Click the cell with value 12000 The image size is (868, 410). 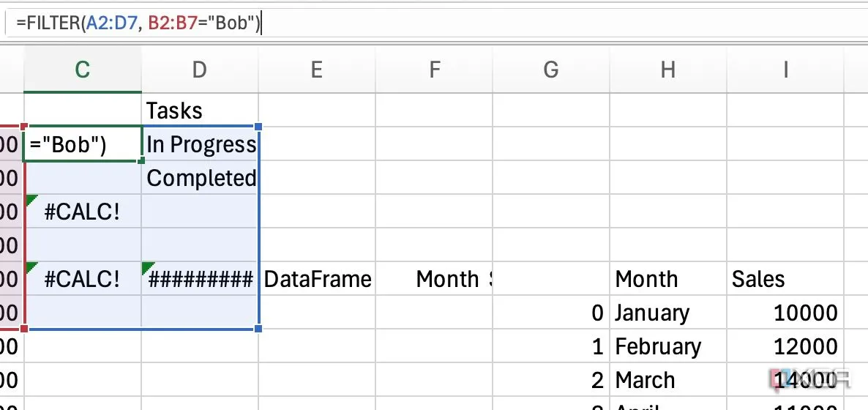coord(785,347)
